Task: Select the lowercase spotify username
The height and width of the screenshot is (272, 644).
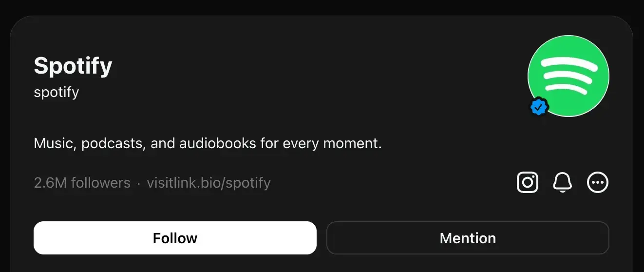Action: coord(57,92)
